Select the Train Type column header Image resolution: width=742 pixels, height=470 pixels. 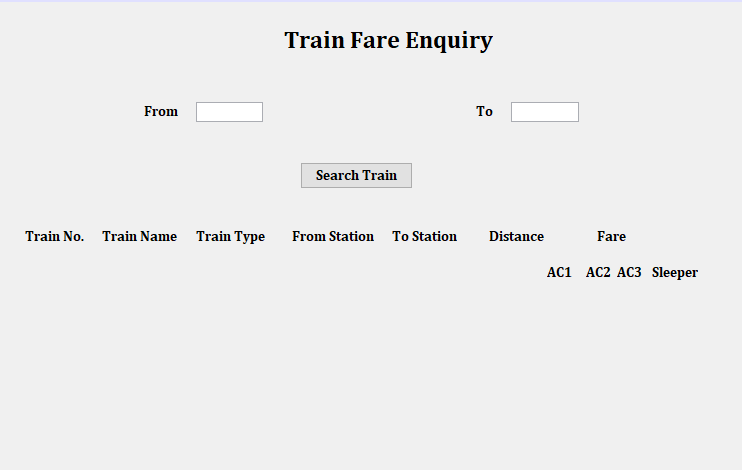(x=230, y=237)
